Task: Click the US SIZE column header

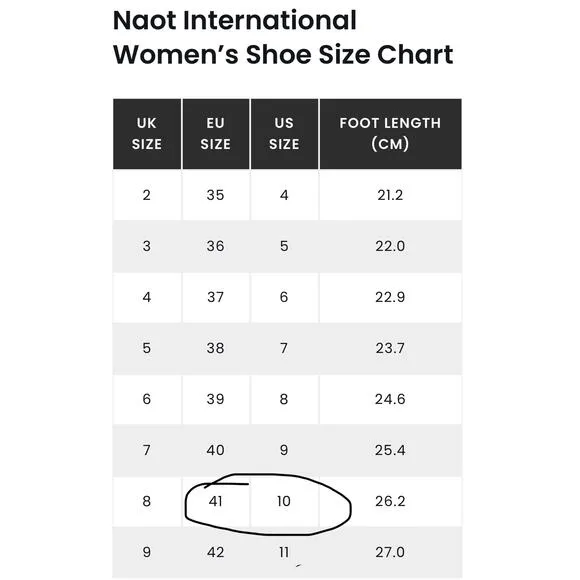Action: [284, 134]
